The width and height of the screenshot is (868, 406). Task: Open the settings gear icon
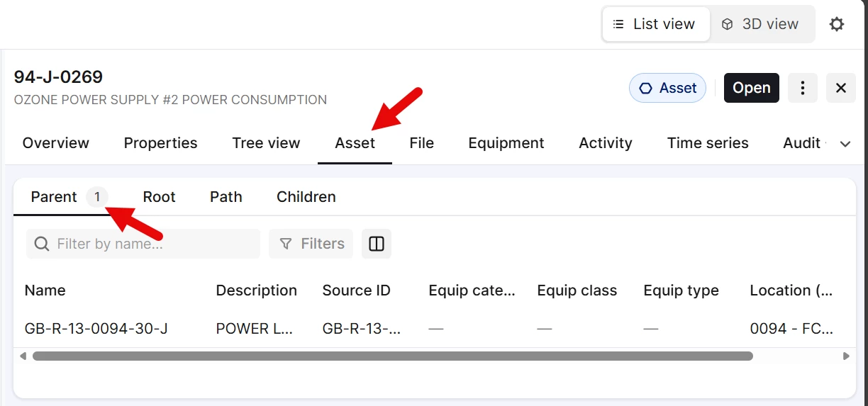pyautogui.click(x=837, y=24)
